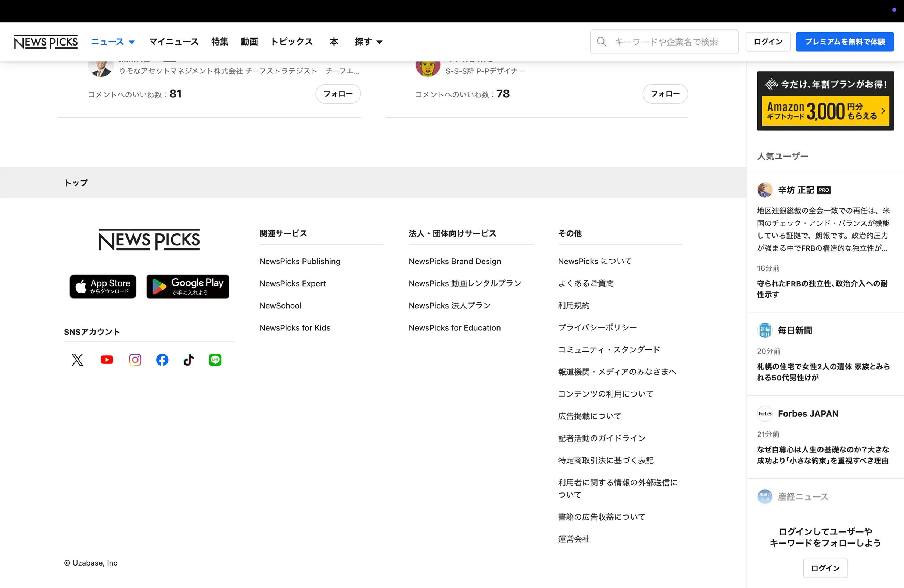This screenshot has height=588, width=904.
Task: Open the LINE account icon
Action: pos(215,359)
